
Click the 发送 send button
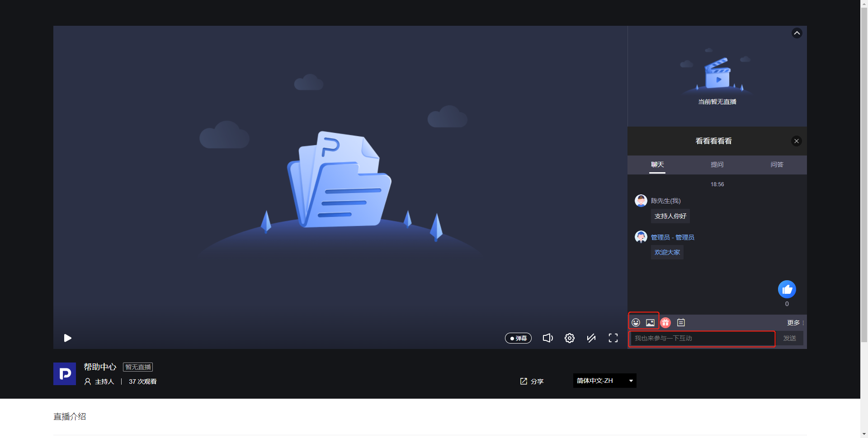tap(790, 338)
